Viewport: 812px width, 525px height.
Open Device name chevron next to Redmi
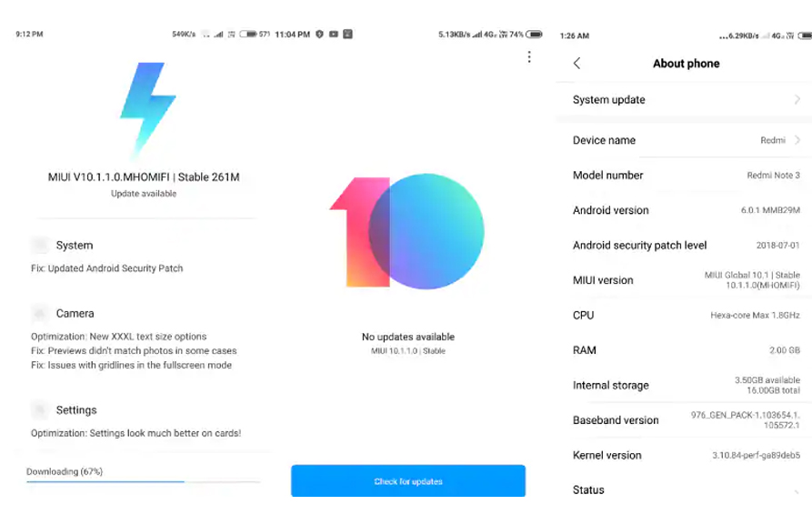tap(797, 140)
